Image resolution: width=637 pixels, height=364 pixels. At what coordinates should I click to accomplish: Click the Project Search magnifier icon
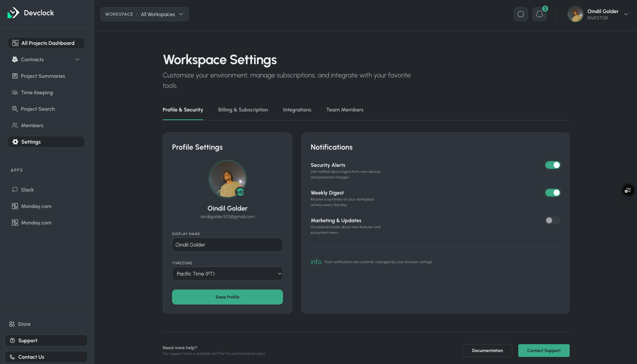(15, 109)
